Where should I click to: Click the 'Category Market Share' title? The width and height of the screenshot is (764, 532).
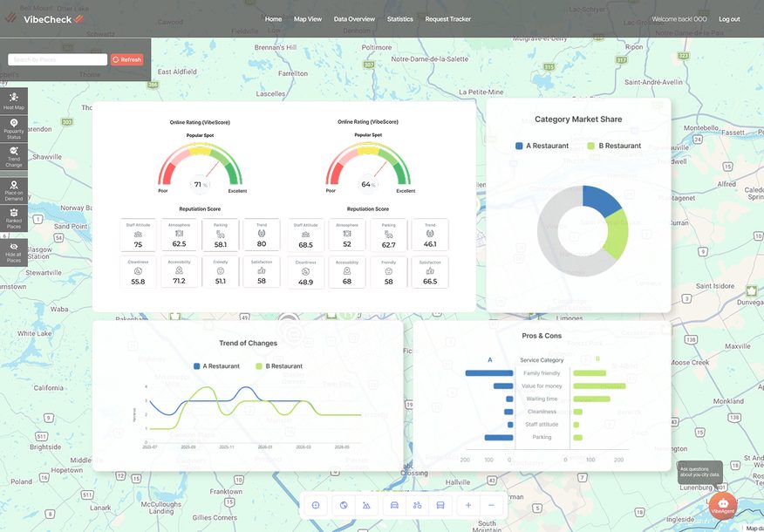click(x=578, y=119)
